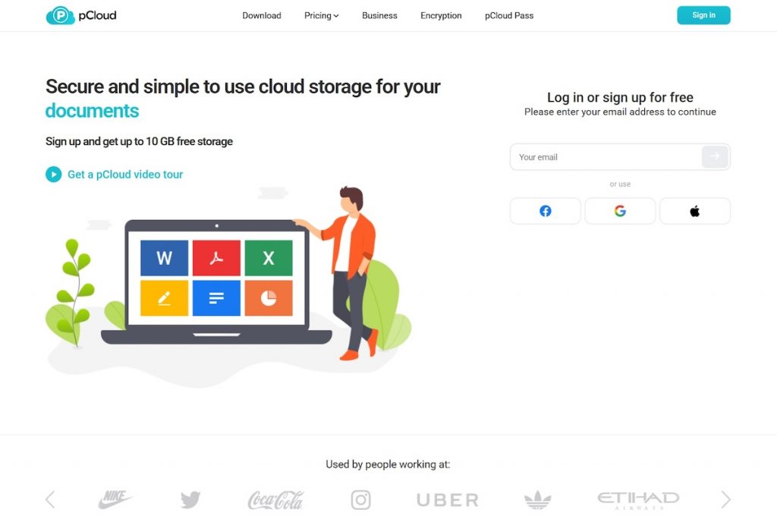Screen dimensions: 777x532
Task: Play the pCloud video tour icon
Action: (x=54, y=175)
